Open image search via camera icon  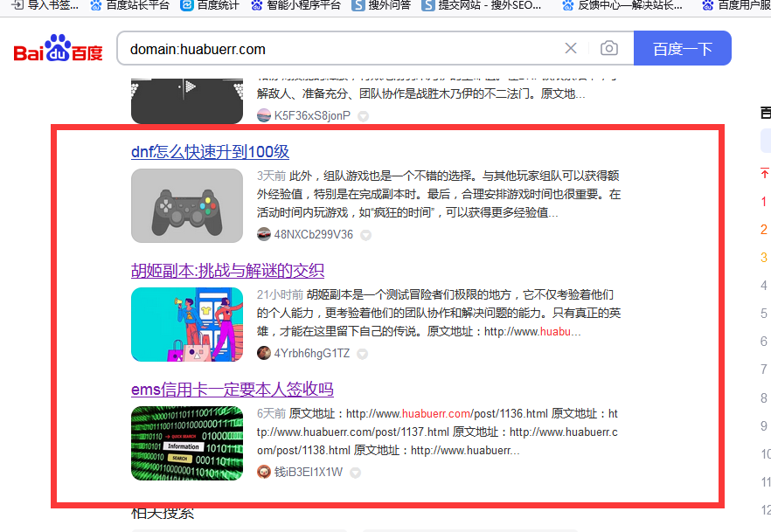click(x=608, y=48)
